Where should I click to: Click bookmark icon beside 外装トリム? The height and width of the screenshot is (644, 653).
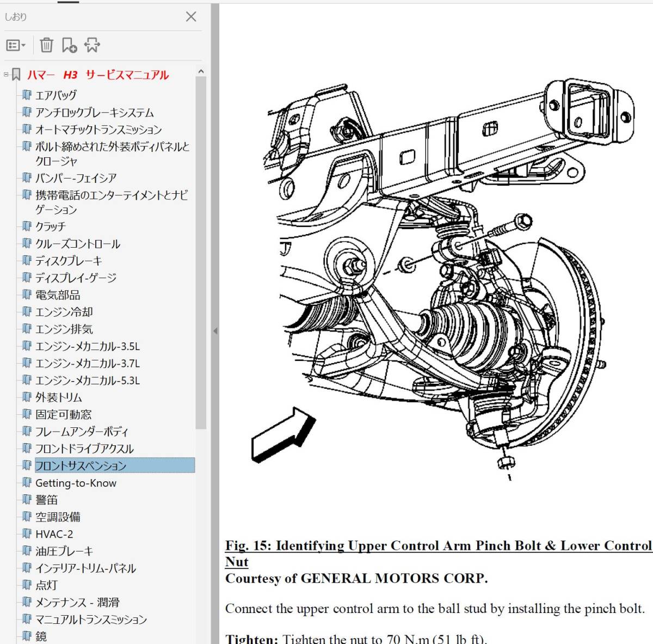point(27,397)
